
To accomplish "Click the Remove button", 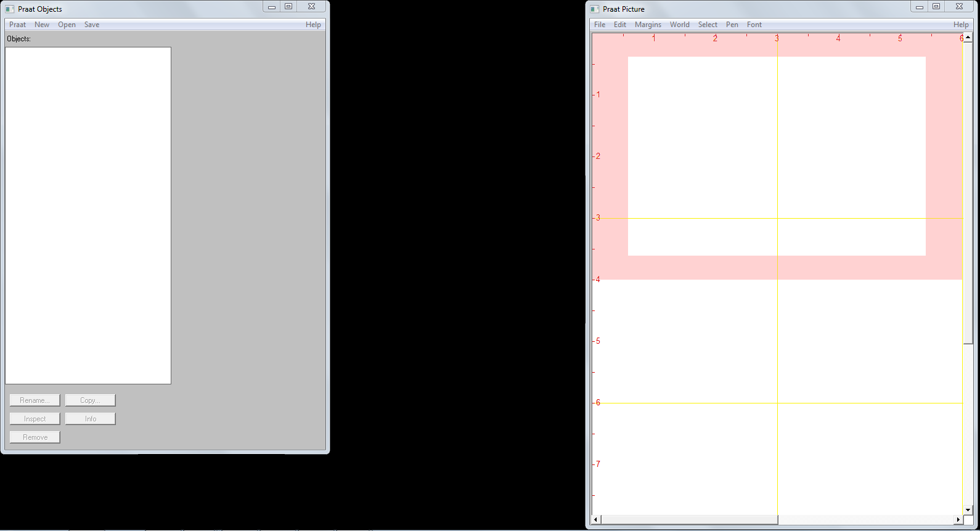I will [x=35, y=437].
